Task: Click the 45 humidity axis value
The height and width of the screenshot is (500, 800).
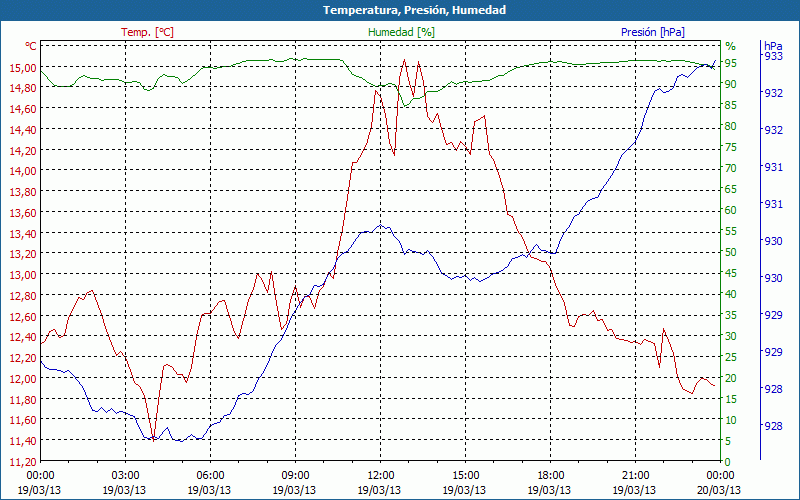Action: click(731, 273)
